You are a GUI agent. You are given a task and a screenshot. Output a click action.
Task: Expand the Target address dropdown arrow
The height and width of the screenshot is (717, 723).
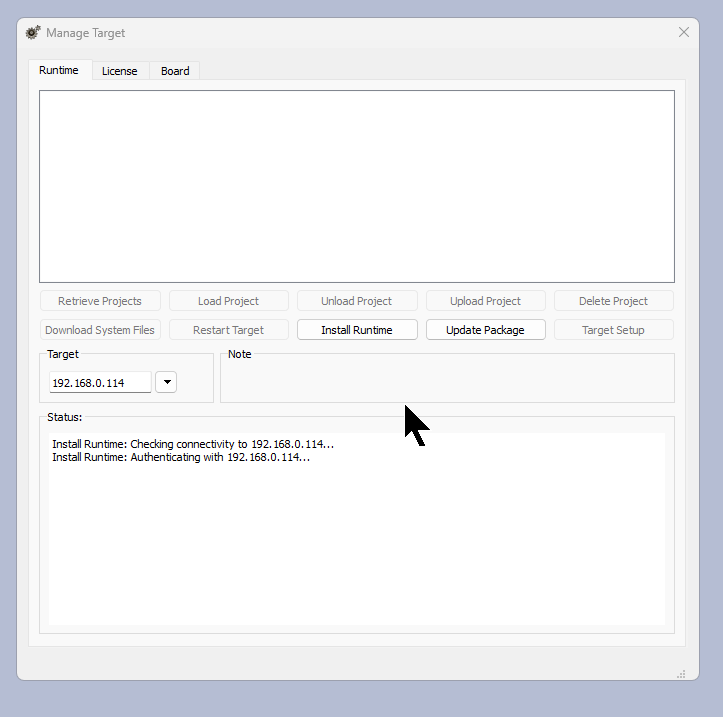(x=166, y=383)
